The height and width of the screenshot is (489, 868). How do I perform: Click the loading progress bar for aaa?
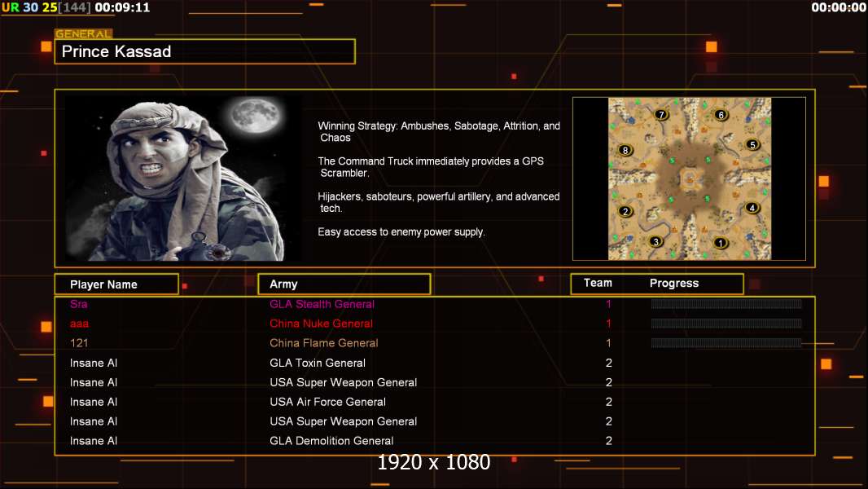726,324
